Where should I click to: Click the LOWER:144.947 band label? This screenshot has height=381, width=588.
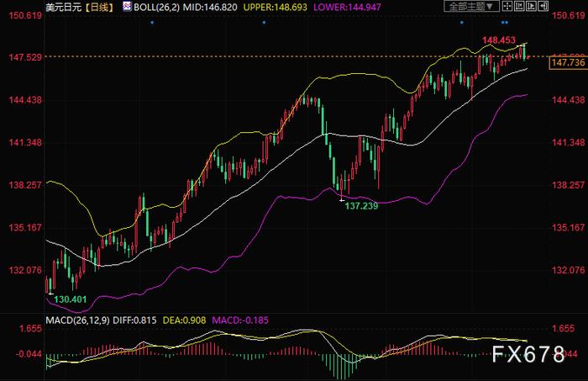(x=347, y=7)
